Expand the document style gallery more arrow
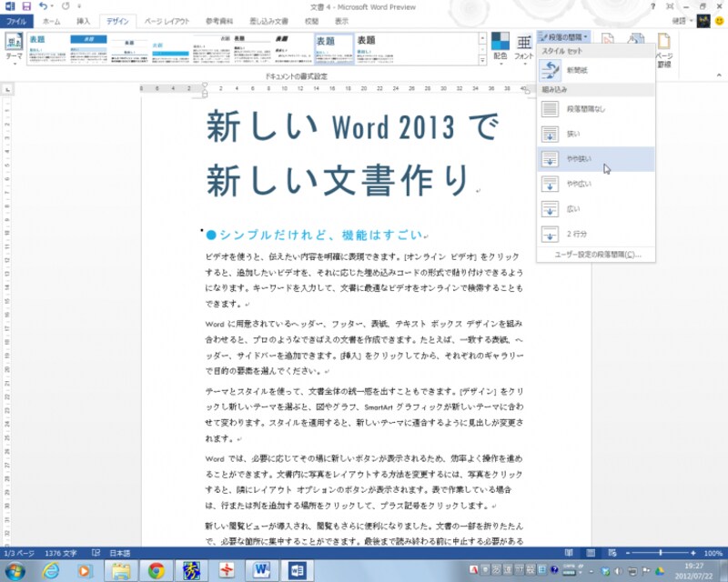Image resolution: width=728 pixels, height=582 pixels. tap(484, 61)
